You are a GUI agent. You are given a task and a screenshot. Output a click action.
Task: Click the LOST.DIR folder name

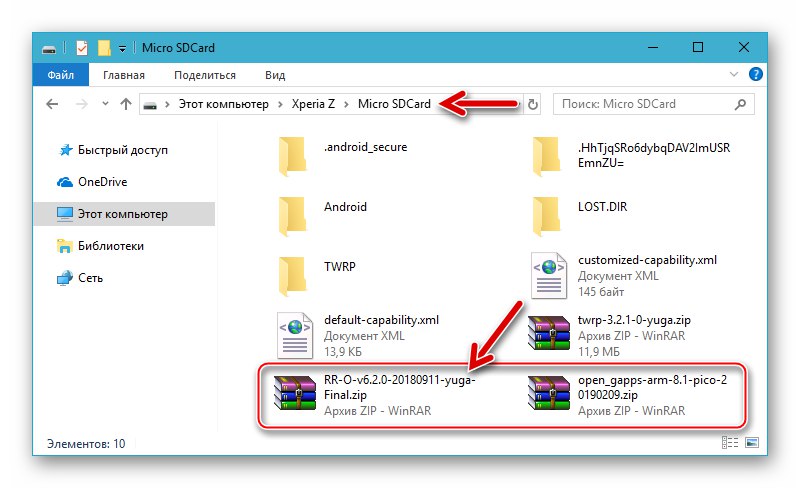pyautogui.click(x=603, y=207)
